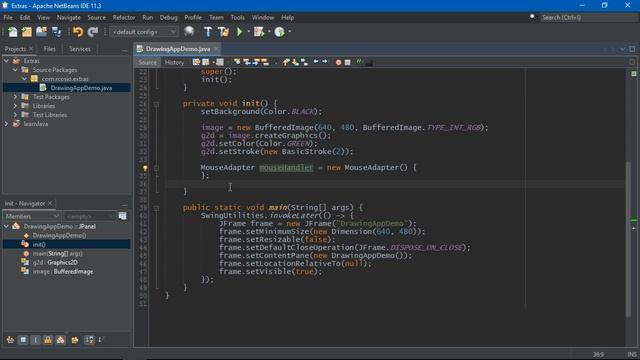Switch to the Files tab
Image resolution: width=640 pixels, height=360 pixels.
pos(49,49)
